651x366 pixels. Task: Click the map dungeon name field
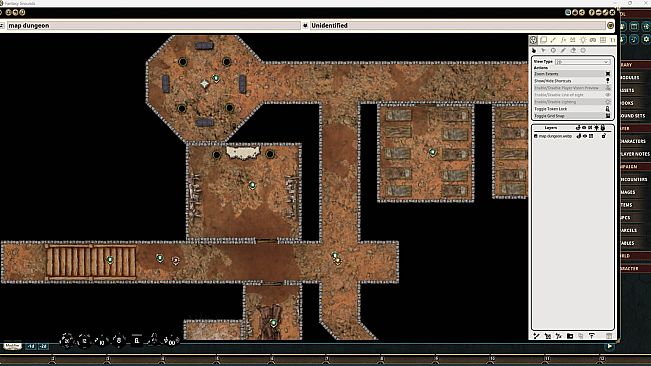pos(153,26)
